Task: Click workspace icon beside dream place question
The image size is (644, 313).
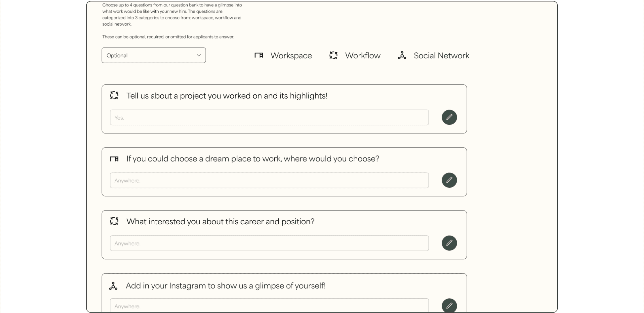Action: point(114,159)
